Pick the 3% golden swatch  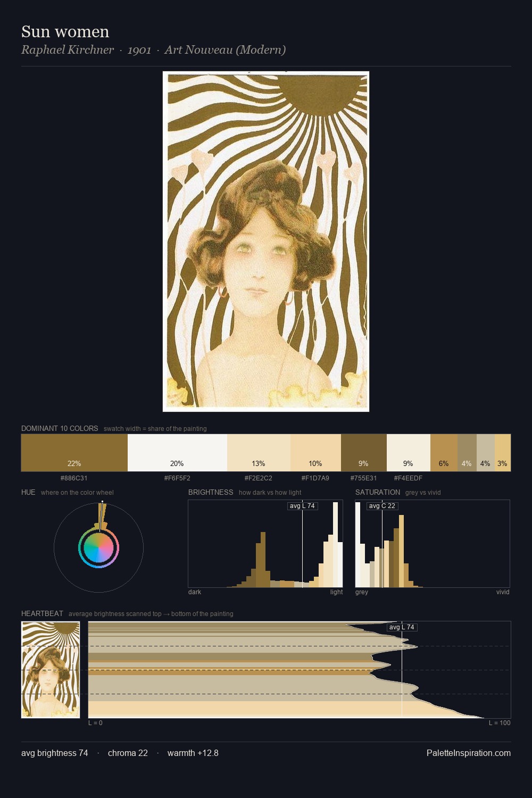coord(503,453)
